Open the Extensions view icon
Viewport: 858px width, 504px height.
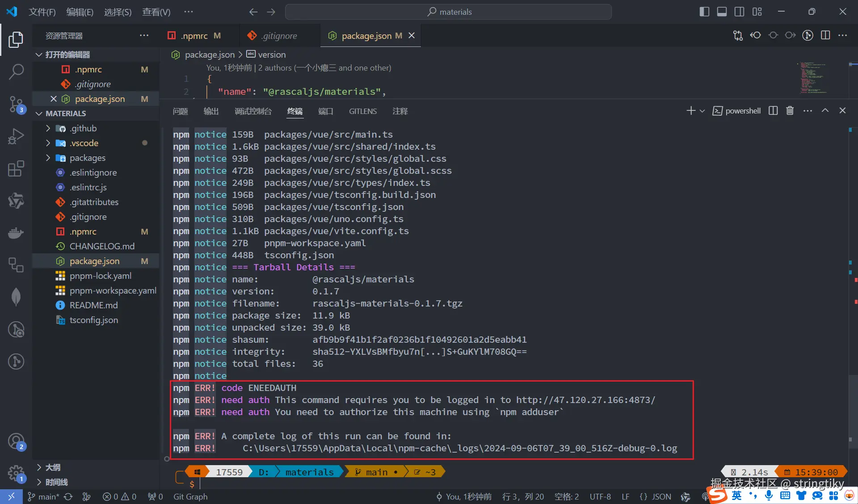[x=16, y=168]
